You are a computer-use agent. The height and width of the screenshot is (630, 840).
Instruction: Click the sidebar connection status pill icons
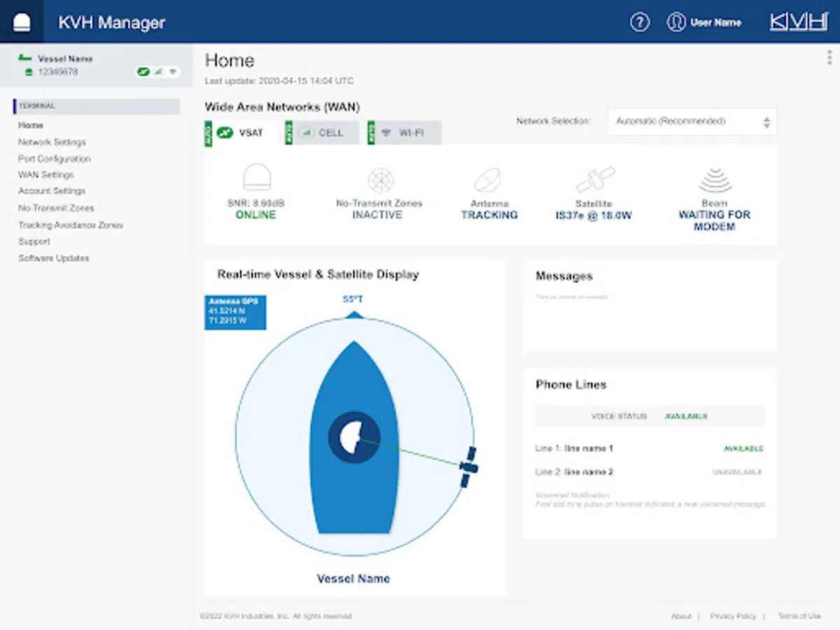point(158,72)
